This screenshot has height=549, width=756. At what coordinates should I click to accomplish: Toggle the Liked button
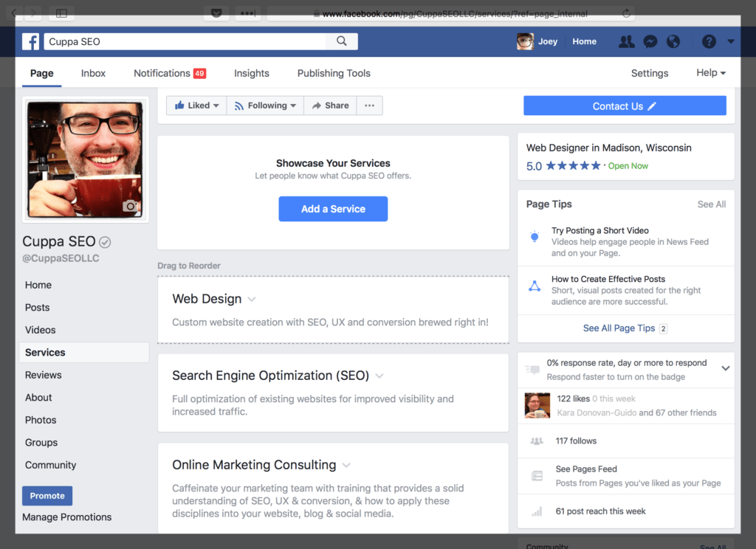196,105
